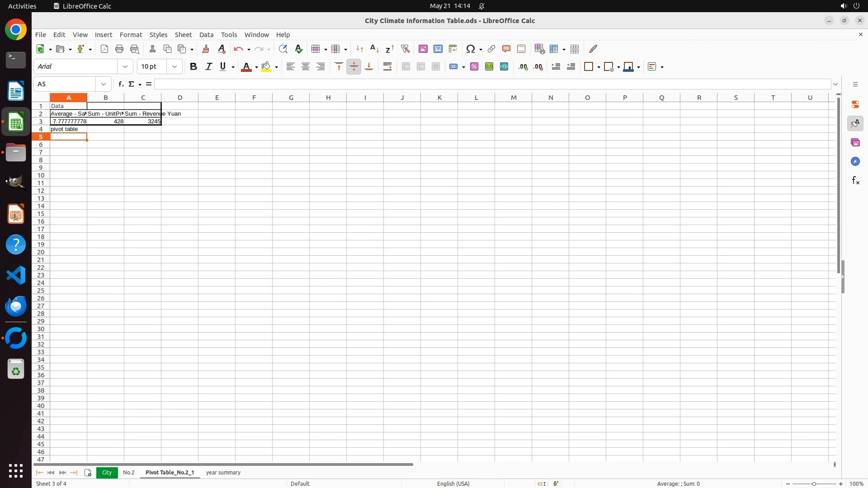The width and height of the screenshot is (868, 488).
Task: Apply the yellow background highlight color
Action: tap(266, 66)
